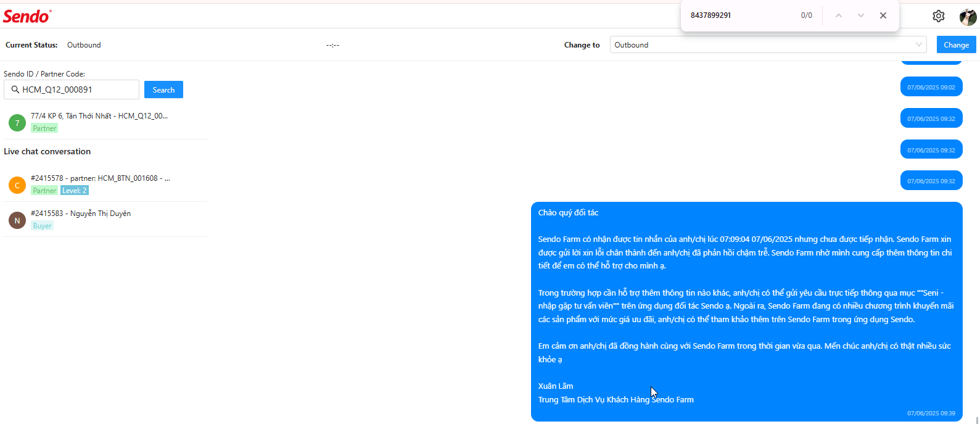Open the user profile avatar
The width and height of the screenshot is (980, 424).
pos(968,17)
